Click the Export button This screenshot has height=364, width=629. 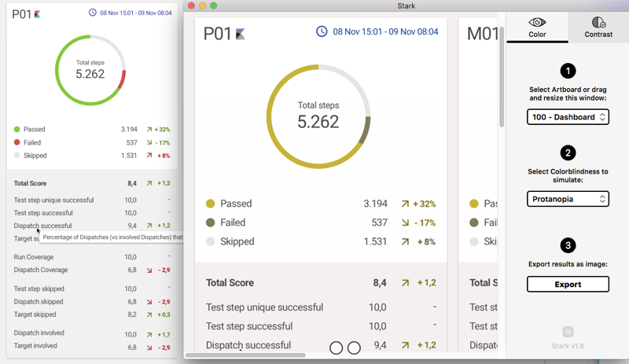568,284
